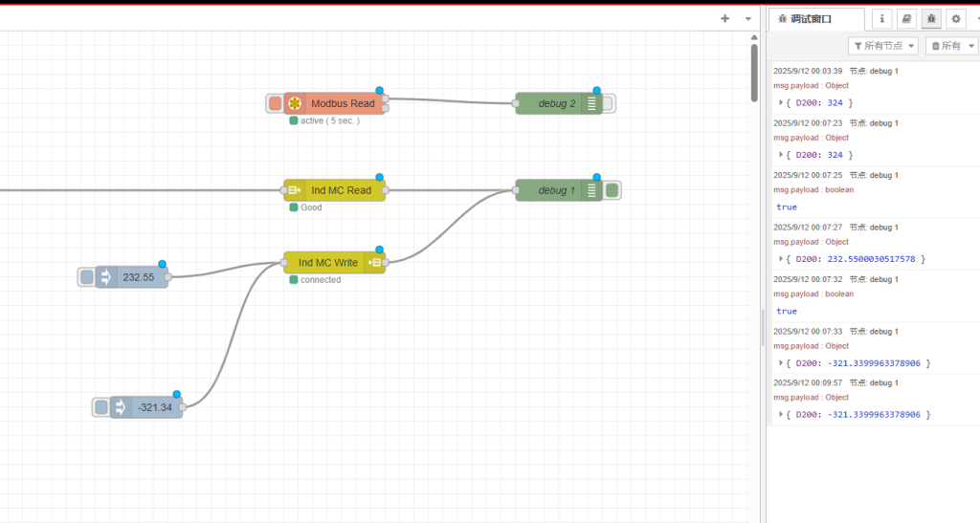Expand the first D200: 324 object
The height and width of the screenshot is (523, 980).
click(x=782, y=102)
